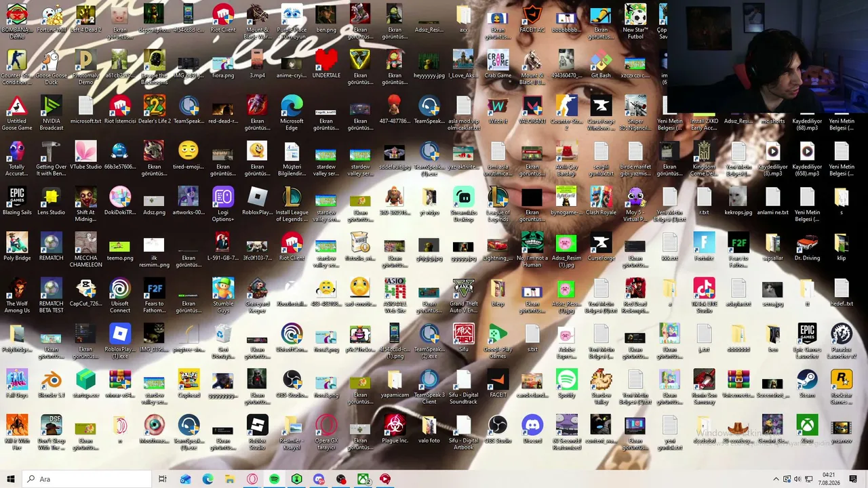Viewport: 868px width, 488px height.
Task: Open Graveyard Keeper shortcut
Action: tap(258, 295)
